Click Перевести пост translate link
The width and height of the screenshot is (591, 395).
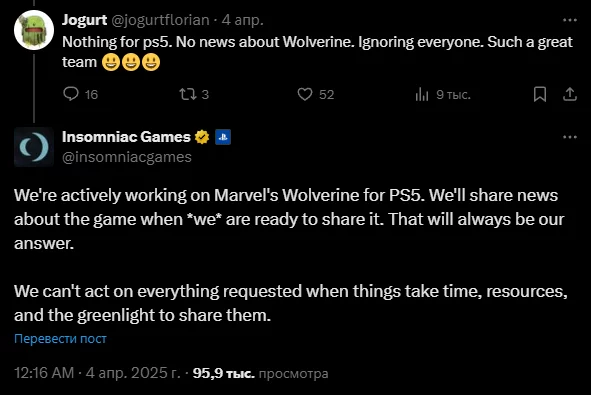pos(60,339)
